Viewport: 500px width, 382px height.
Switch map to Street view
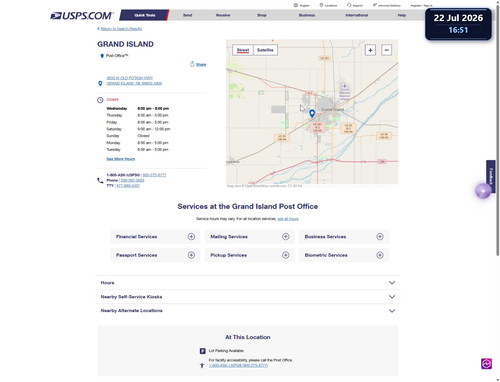click(x=243, y=50)
